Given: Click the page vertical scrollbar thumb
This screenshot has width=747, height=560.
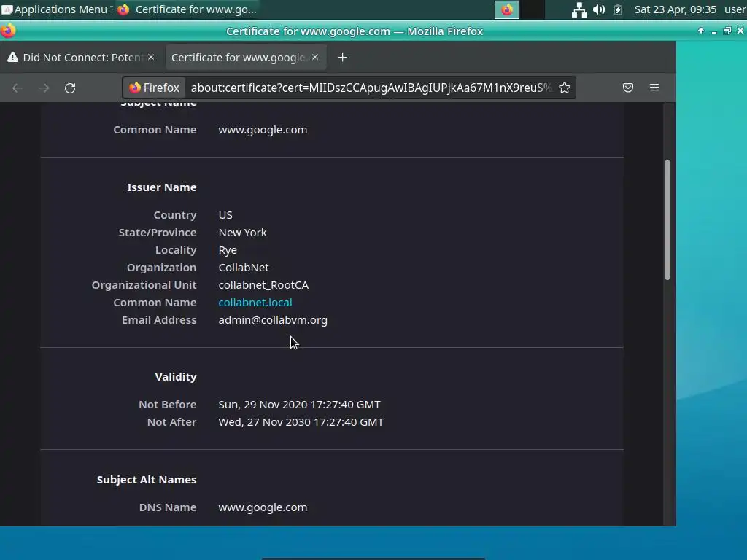Looking at the screenshot, I should (667, 219).
